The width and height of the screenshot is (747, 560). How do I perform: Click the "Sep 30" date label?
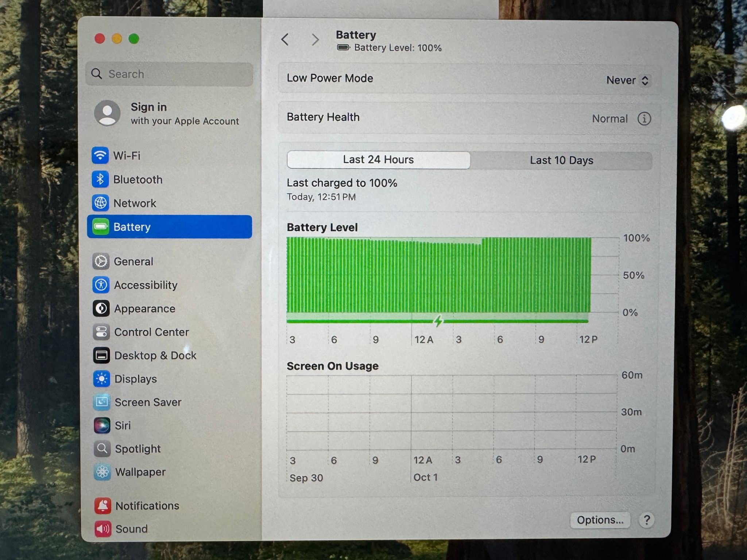306,478
